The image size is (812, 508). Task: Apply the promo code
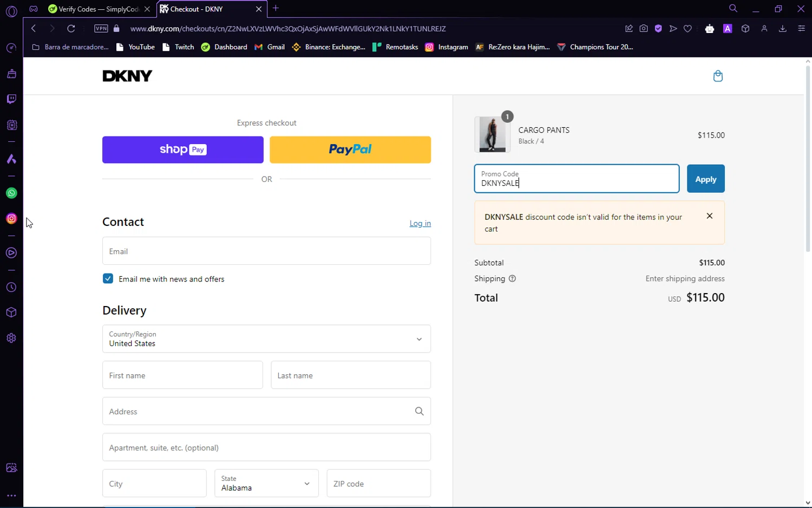click(706, 179)
